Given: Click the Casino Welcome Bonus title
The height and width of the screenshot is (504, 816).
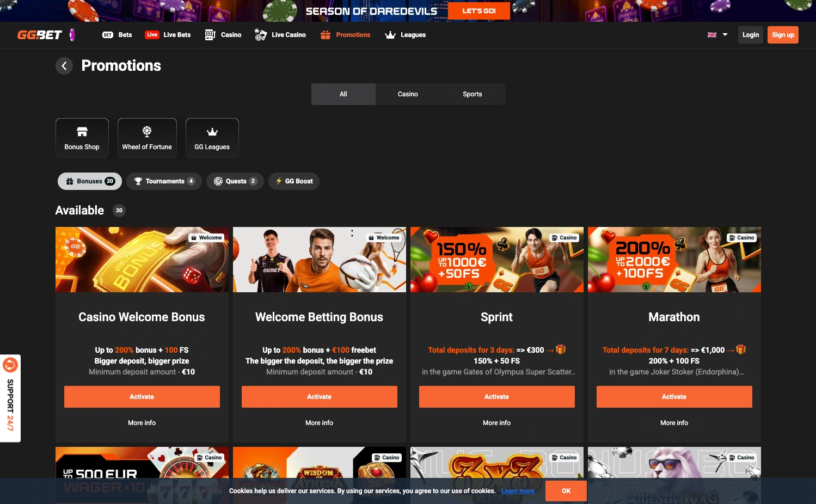Looking at the screenshot, I should click(142, 317).
